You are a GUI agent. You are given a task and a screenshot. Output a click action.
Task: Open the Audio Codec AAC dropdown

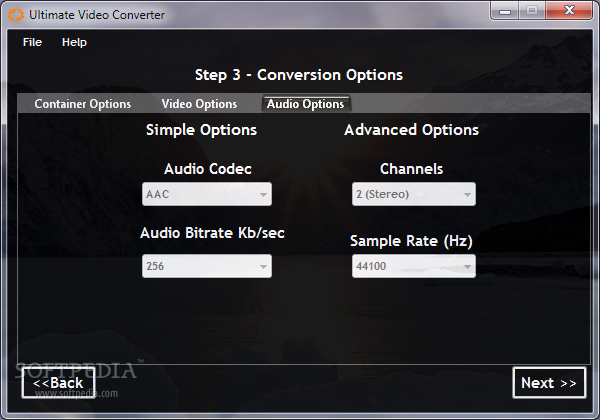coord(207,194)
